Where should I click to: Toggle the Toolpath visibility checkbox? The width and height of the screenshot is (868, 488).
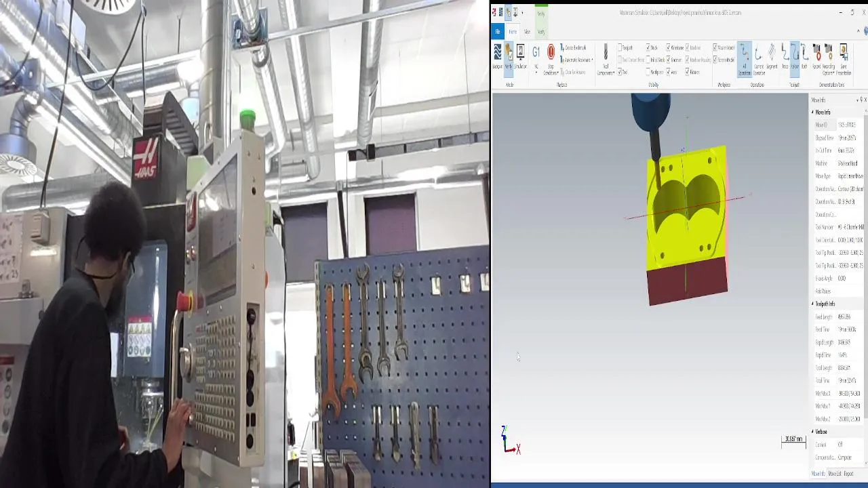point(620,47)
